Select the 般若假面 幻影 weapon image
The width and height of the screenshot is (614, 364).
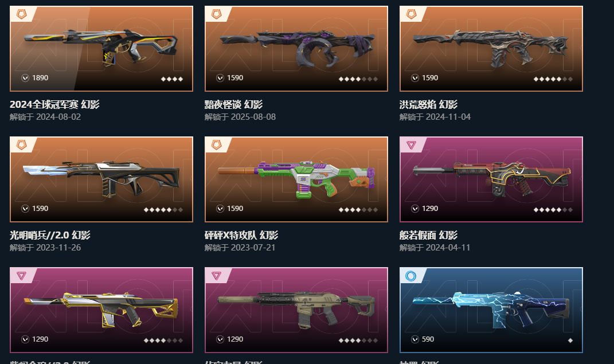point(491,178)
